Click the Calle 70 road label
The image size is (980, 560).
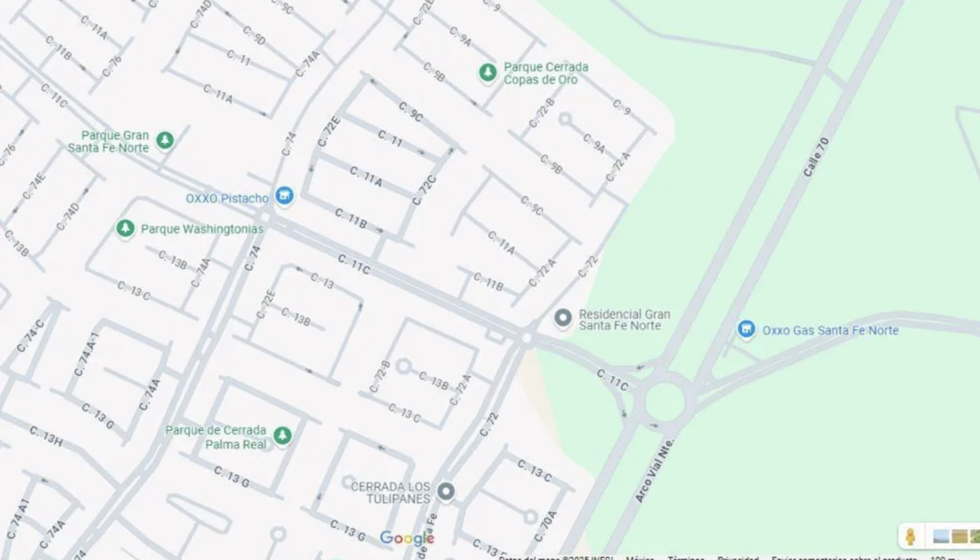point(816,157)
